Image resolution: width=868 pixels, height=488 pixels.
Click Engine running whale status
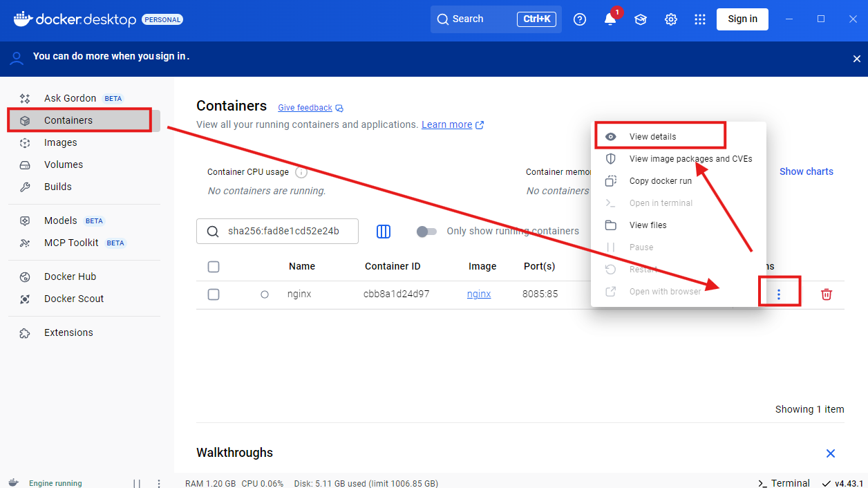(x=46, y=483)
